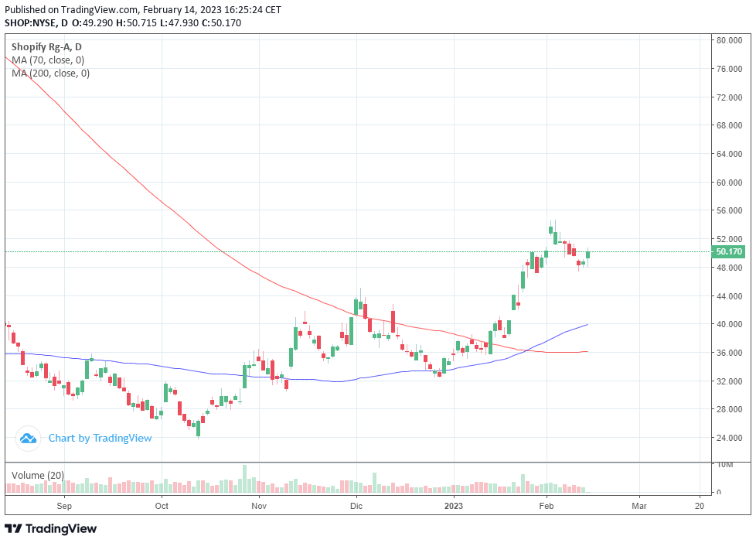756x543 pixels.
Task: Click the 80.000 price axis label
Action: [x=729, y=40]
